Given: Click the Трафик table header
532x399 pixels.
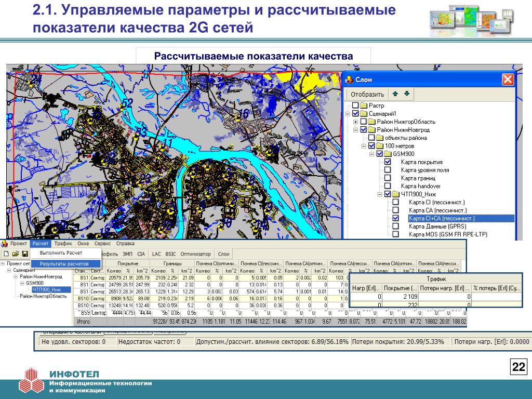Looking at the screenshot, I should (x=436, y=279).
